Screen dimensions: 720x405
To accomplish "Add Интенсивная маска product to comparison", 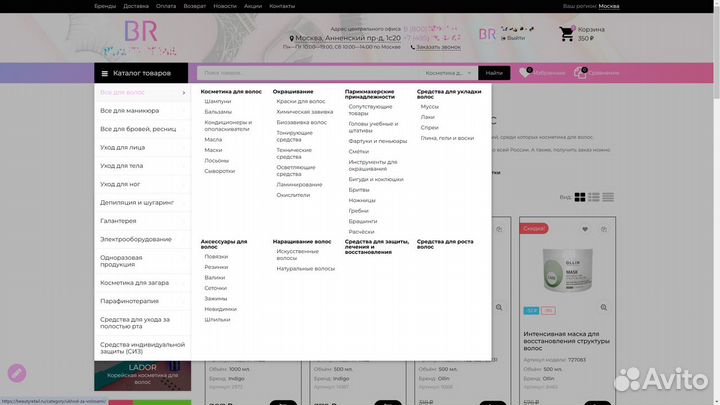I will (x=604, y=229).
